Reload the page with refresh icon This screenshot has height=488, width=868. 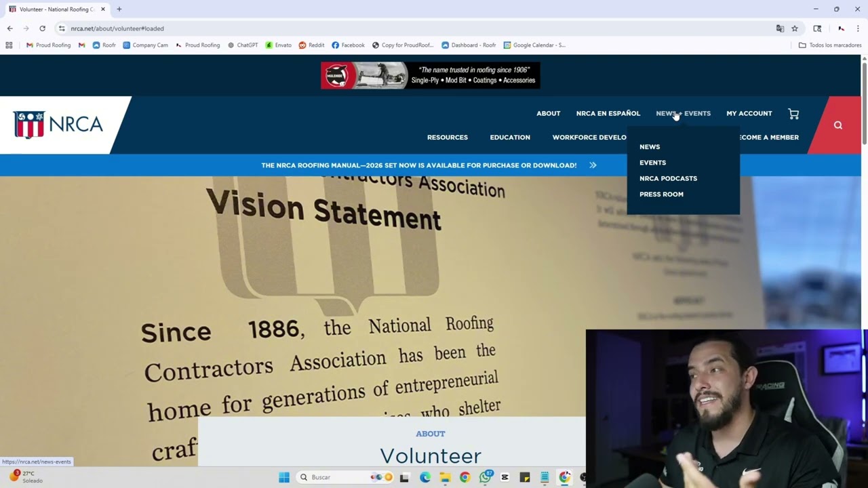coord(42,28)
